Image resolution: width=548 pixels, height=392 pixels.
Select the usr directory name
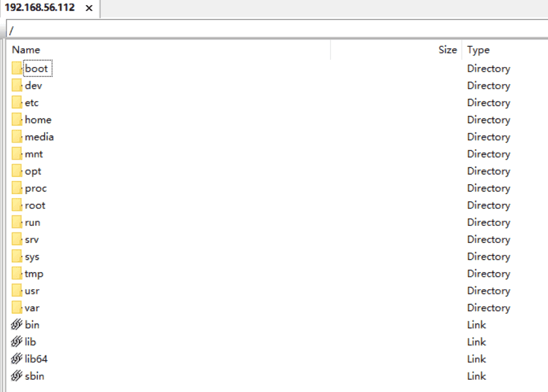(32, 291)
